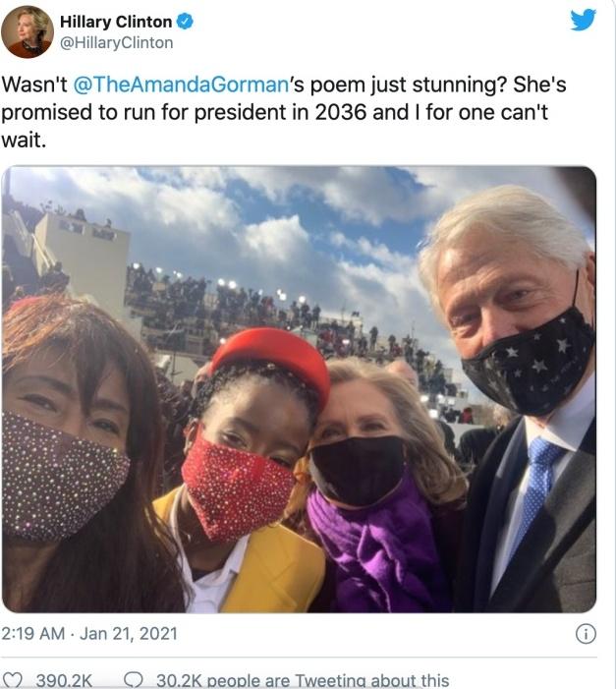616x689 pixels.
Task: Open the attached selfie photo
Action: pos(299,389)
